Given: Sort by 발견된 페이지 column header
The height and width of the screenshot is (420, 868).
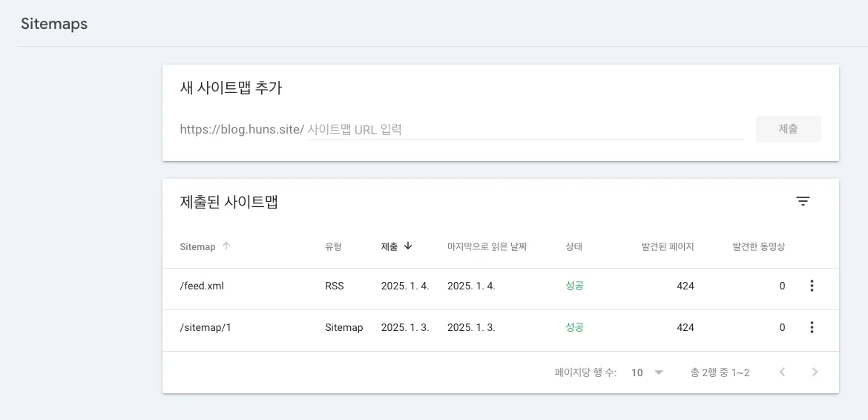Looking at the screenshot, I should [x=668, y=247].
